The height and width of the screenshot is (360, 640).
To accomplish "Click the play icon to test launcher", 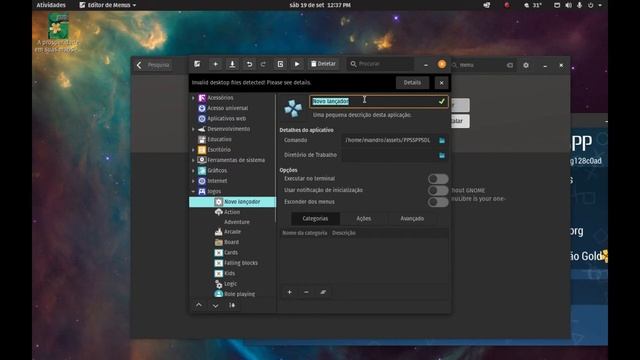I will 297,64.
